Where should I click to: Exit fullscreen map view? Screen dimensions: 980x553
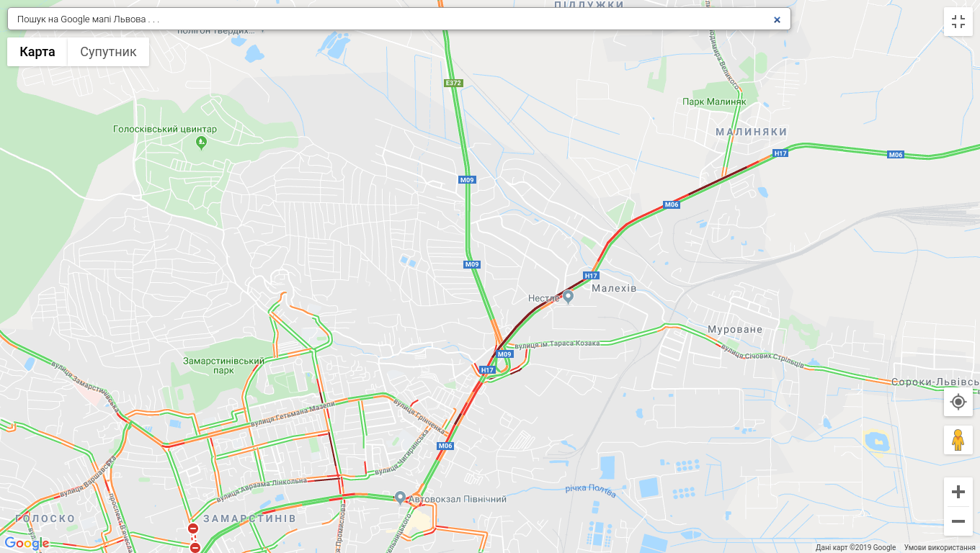958,22
